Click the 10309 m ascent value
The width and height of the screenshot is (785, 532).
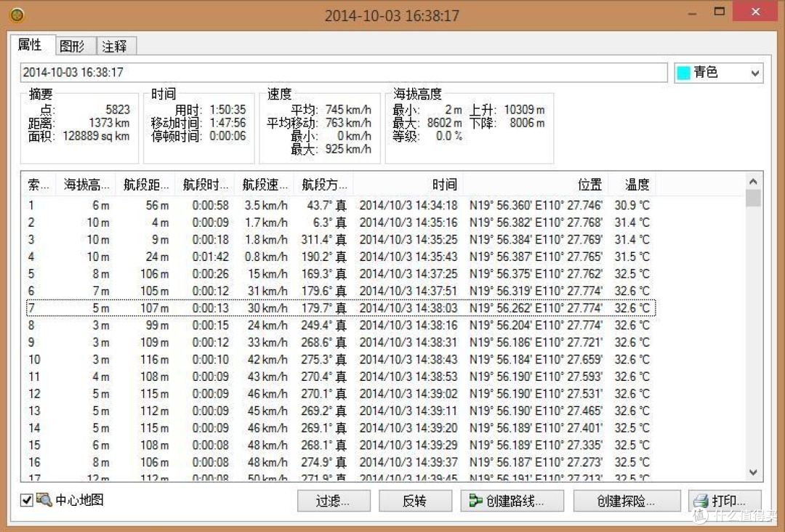(x=524, y=110)
